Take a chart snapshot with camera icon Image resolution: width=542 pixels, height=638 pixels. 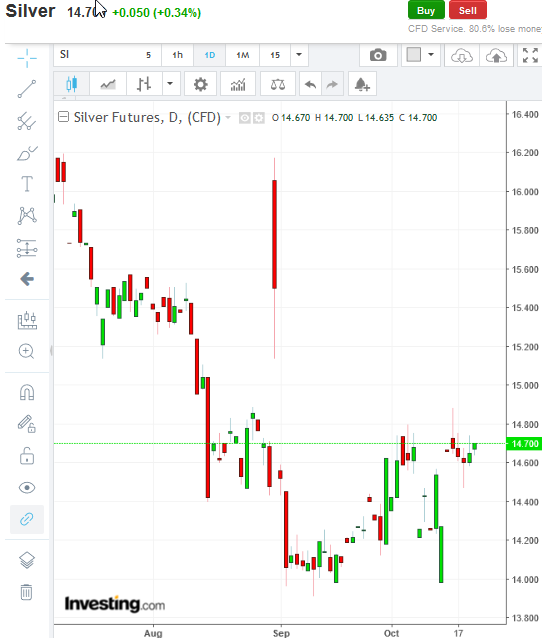[x=378, y=55]
